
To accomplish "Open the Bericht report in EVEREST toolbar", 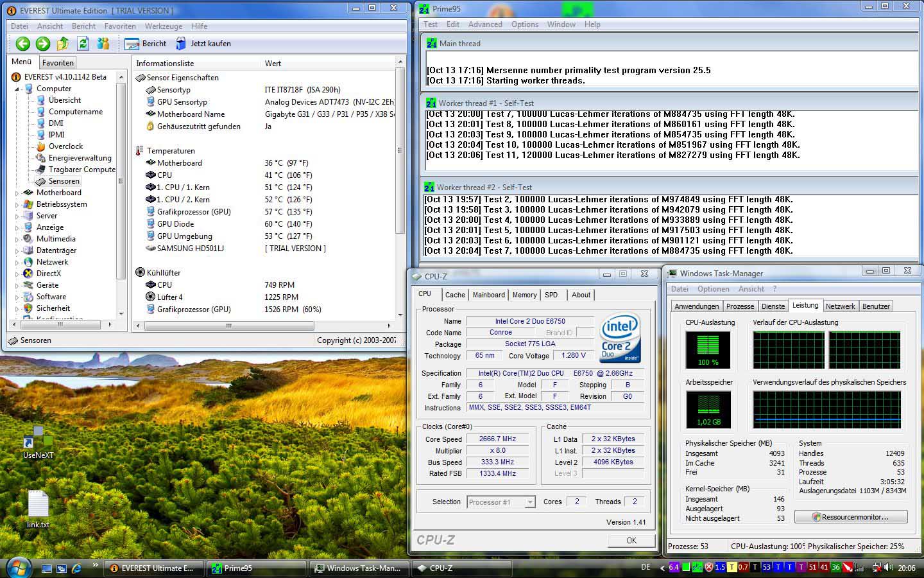I will pyautogui.click(x=146, y=44).
